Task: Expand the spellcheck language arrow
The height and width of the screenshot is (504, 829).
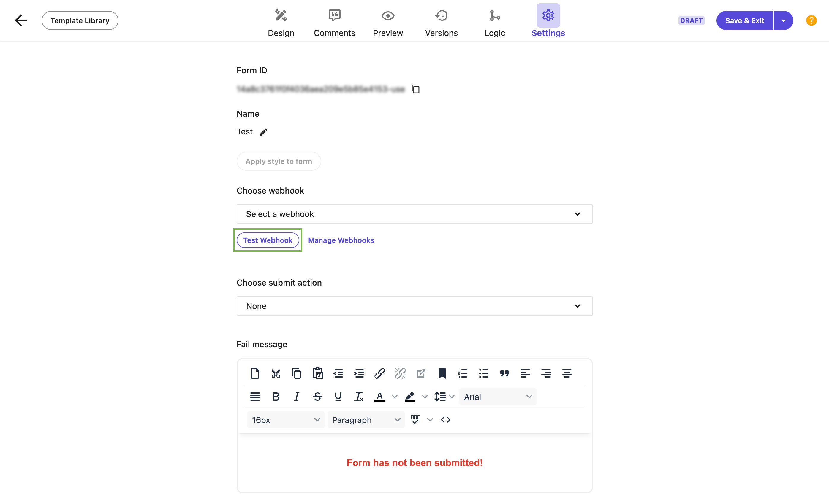Action: click(430, 419)
